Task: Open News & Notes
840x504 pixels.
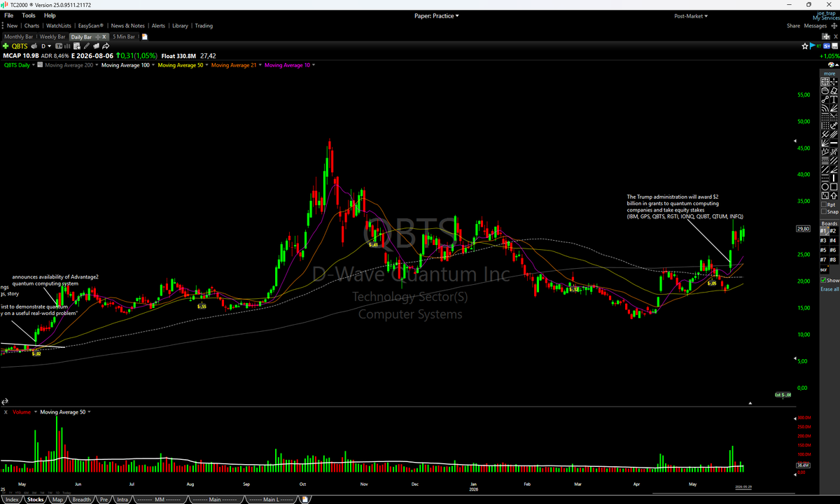Action: pos(128,26)
